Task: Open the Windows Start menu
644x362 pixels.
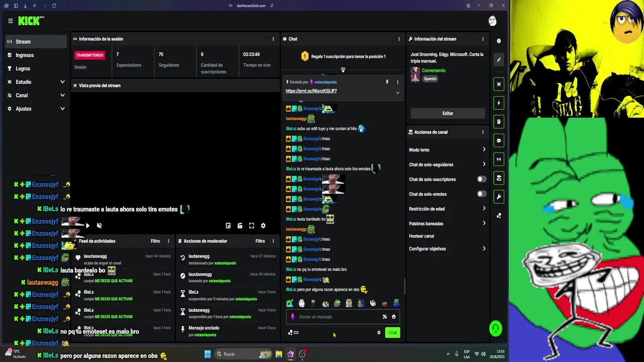Action: coord(207,354)
